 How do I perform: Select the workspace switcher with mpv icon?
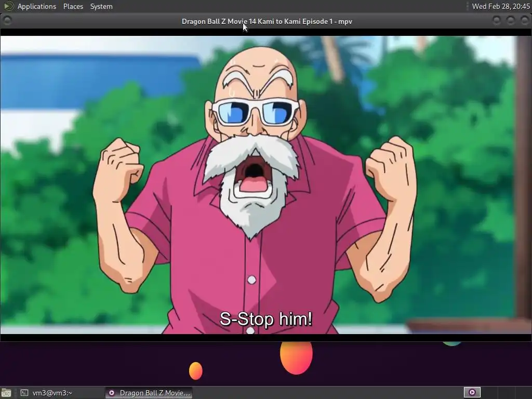pos(472,393)
